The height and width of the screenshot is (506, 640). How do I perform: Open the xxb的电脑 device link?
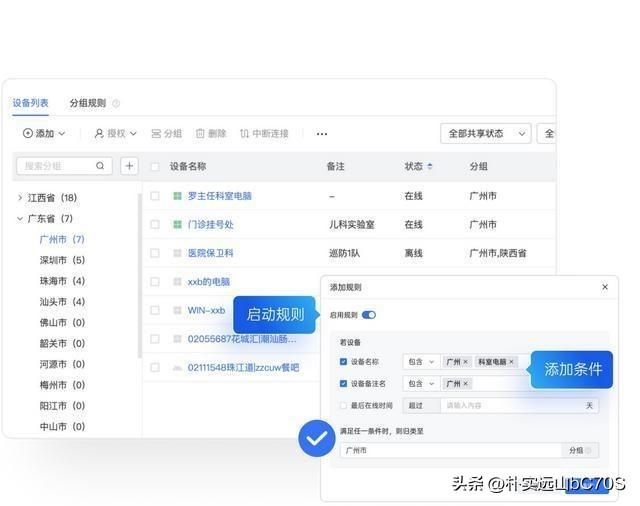(x=209, y=282)
